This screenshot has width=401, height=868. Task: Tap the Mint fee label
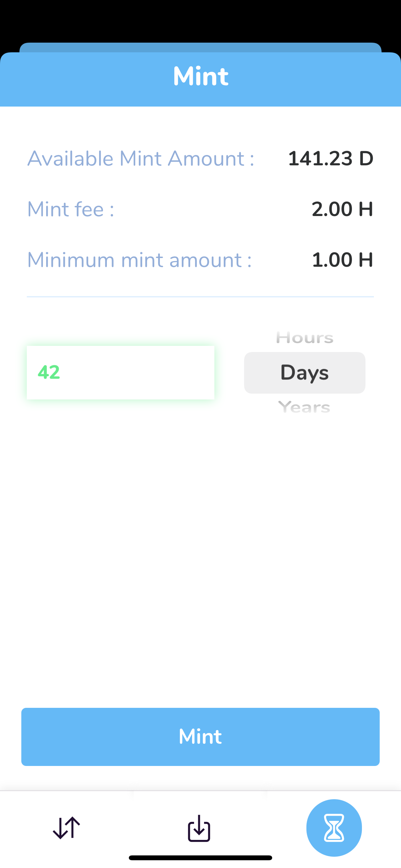[x=71, y=209]
